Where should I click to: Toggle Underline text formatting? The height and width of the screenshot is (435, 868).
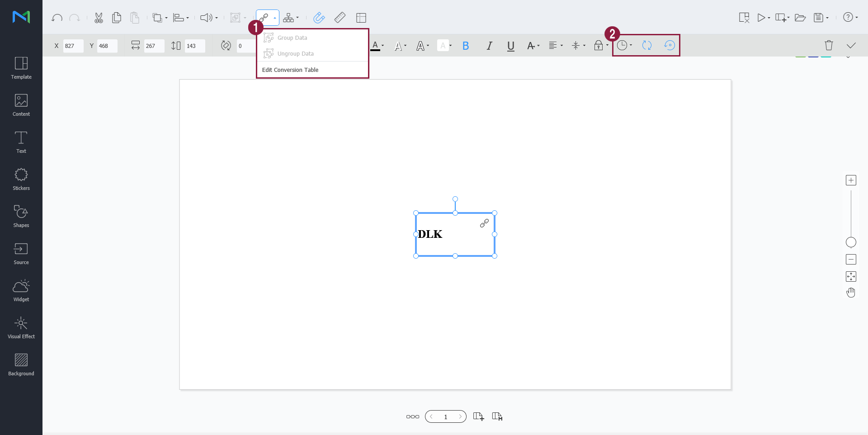coord(511,46)
